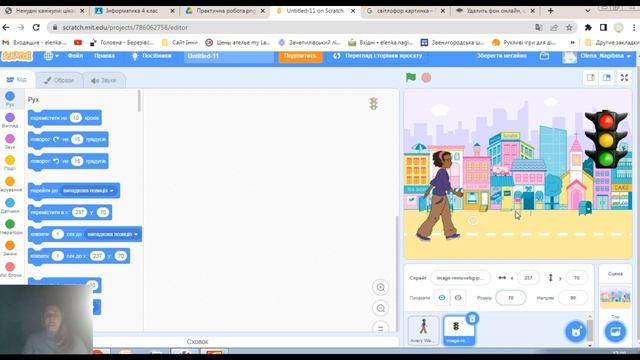Enter full screen stage mode
Viewport: 640px width, 360px height.
(624, 78)
